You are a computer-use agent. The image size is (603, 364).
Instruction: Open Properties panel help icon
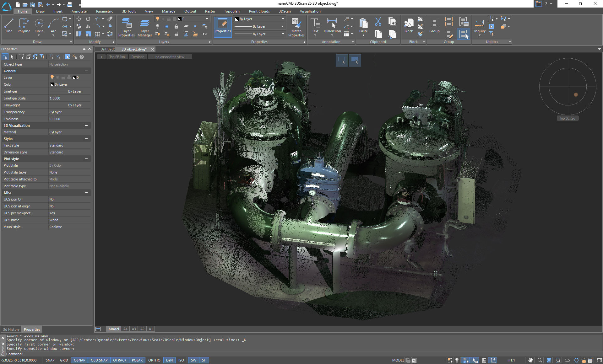pyautogui.click(x=82, y=57)
